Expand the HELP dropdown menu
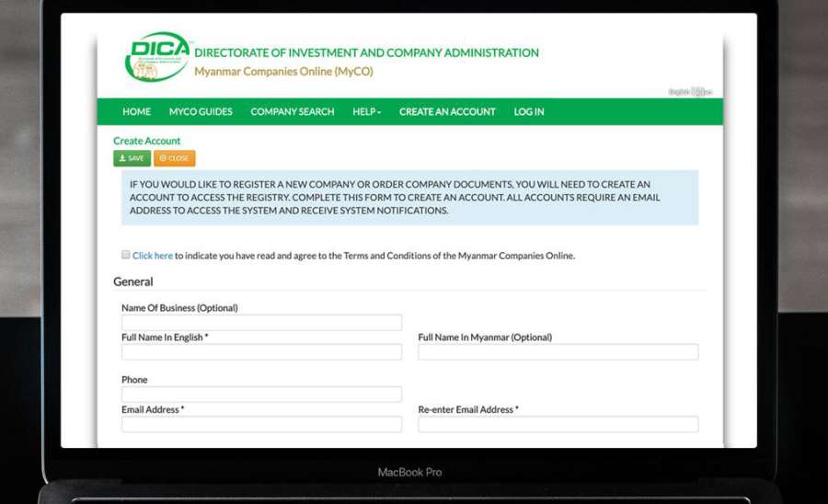This screenshot has width=828, height=504. click(366, 111)
